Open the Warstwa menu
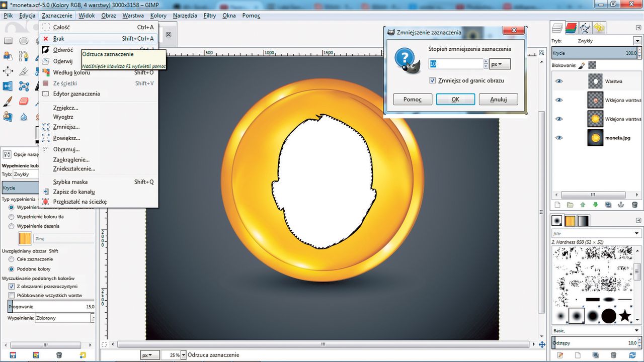 pos(133,16)
